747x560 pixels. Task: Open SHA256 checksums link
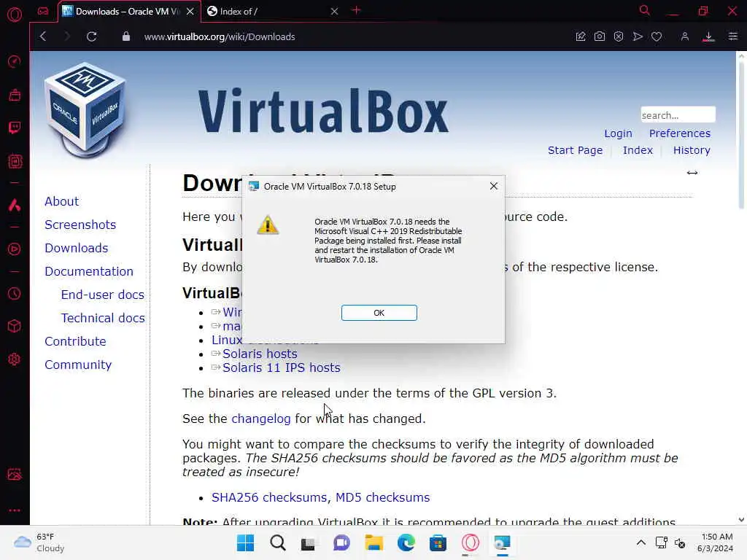[x=268, y=497]
